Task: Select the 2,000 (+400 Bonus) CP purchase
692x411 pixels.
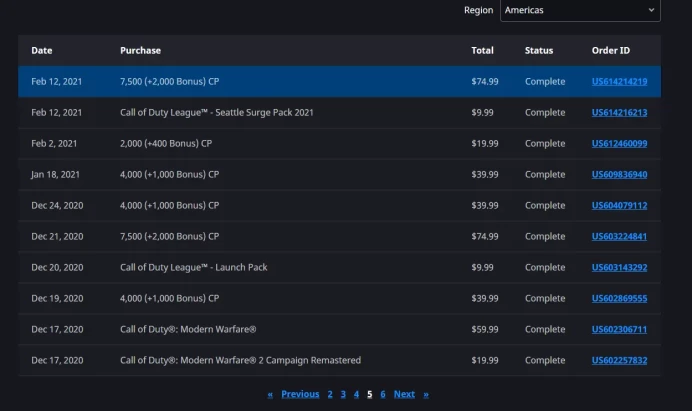Action: point(166,143)
